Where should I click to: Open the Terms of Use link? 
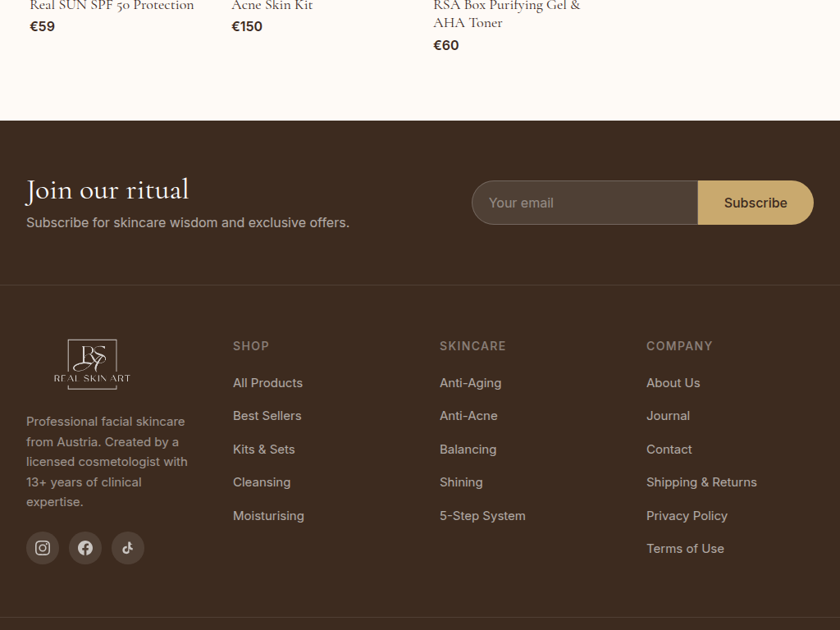click(685, 549)
